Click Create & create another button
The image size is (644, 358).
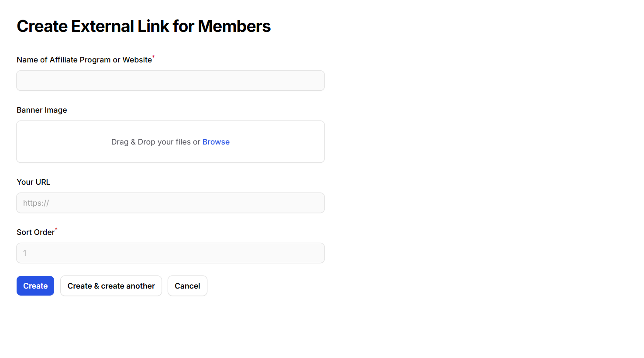point(111,286)
